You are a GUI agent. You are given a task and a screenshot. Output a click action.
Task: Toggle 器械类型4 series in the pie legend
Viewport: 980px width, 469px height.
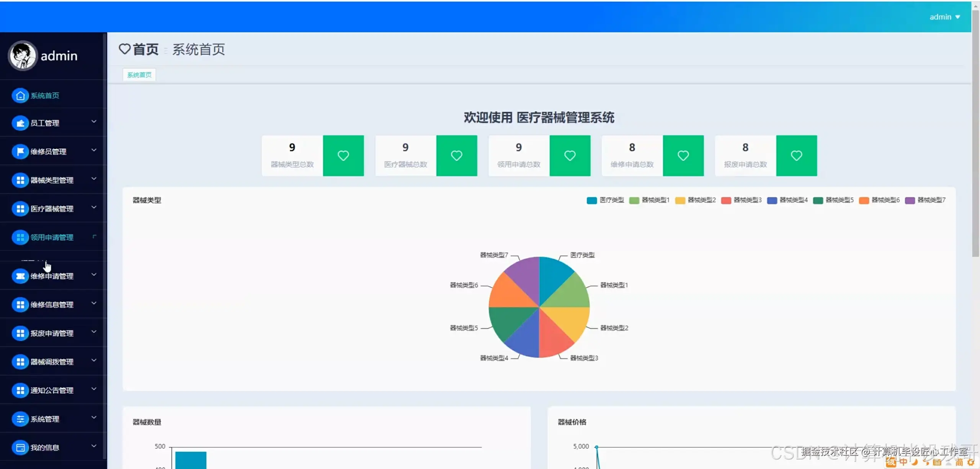tap(787, 200)
